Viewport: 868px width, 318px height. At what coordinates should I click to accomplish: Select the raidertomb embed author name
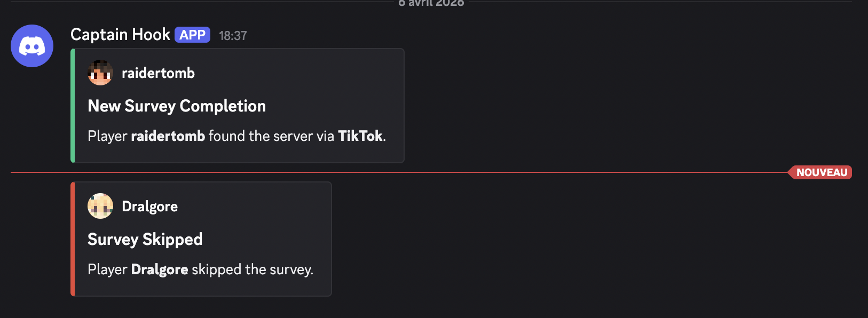[x=158, y=73]
